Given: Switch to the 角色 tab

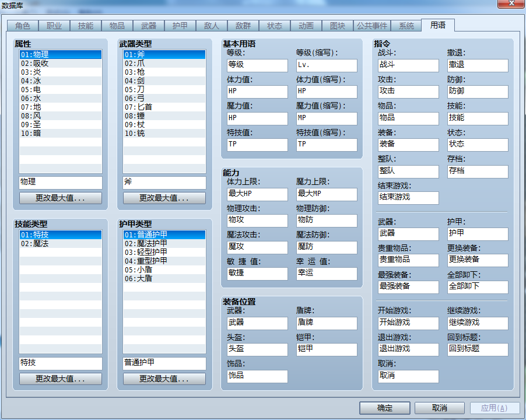Looking at the screenshot, I should (23, 26).
